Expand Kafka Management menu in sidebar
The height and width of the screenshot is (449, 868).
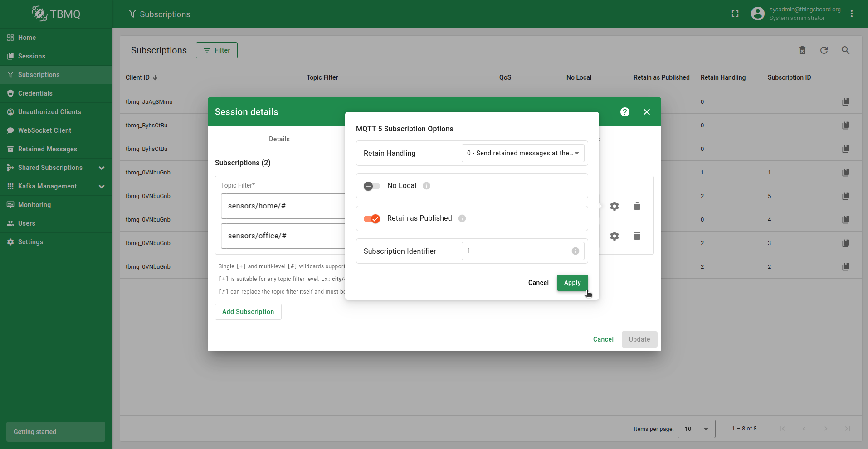(102, 186)
